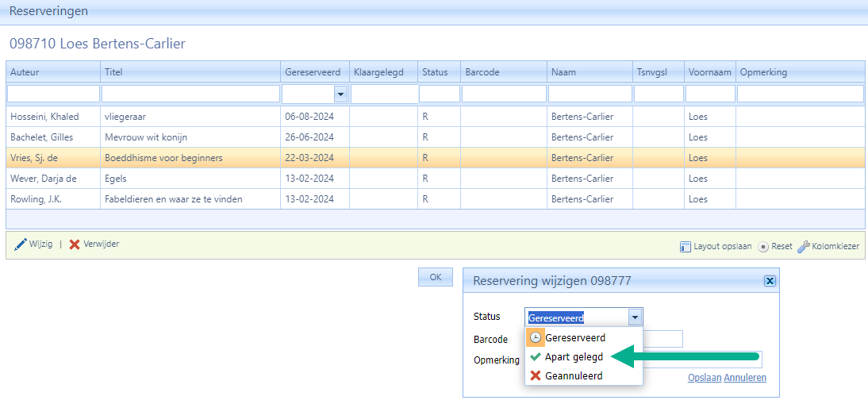Click the Layout opslaan icon
Viewport: 868px width, 404px height.
pyautogui.click(x=686, y=247)
